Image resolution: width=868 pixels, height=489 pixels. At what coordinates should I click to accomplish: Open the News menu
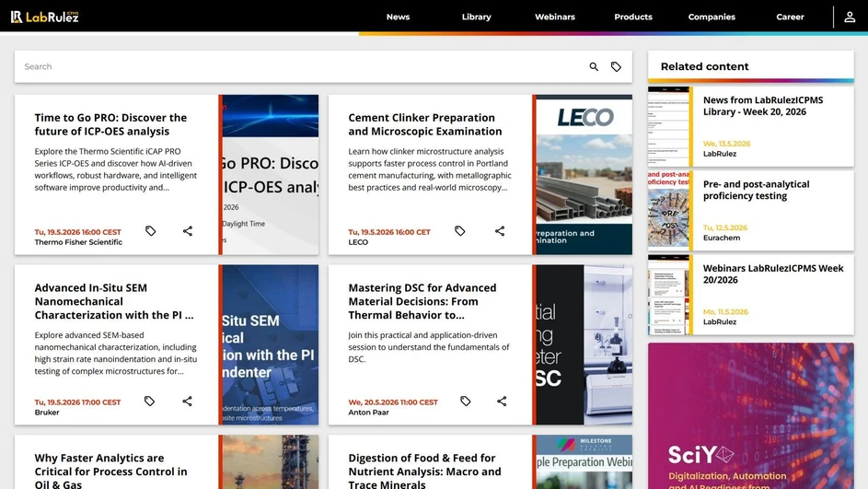pyautogui.click(x=398, y=17)
